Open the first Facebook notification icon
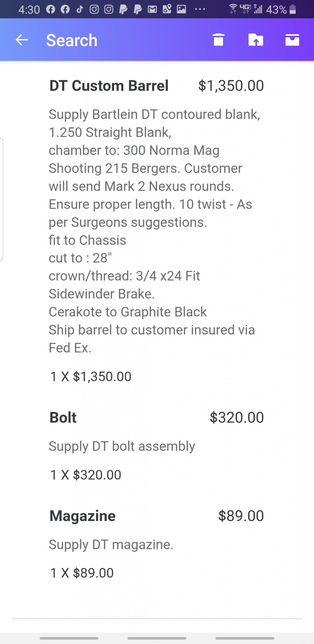 [x=50, y=9]
